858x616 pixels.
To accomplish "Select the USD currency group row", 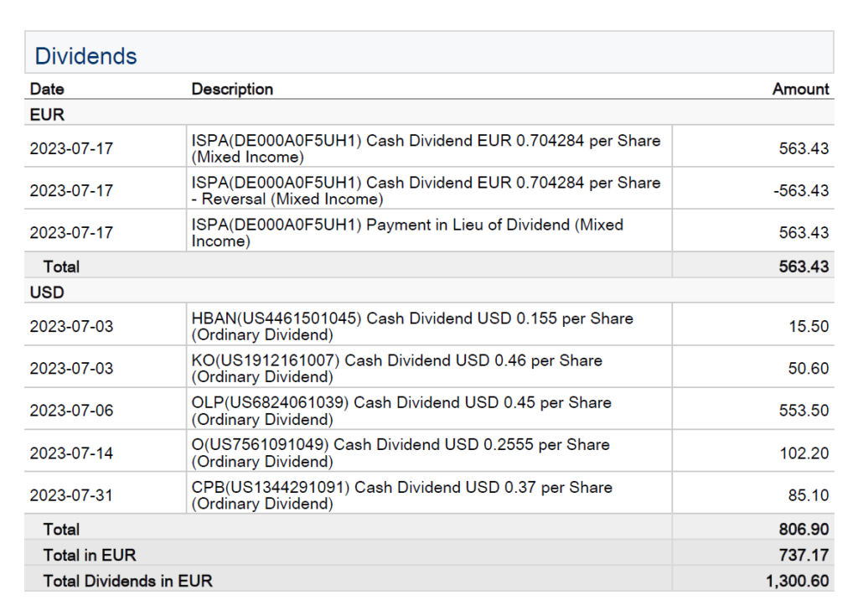I will (47, 293).
